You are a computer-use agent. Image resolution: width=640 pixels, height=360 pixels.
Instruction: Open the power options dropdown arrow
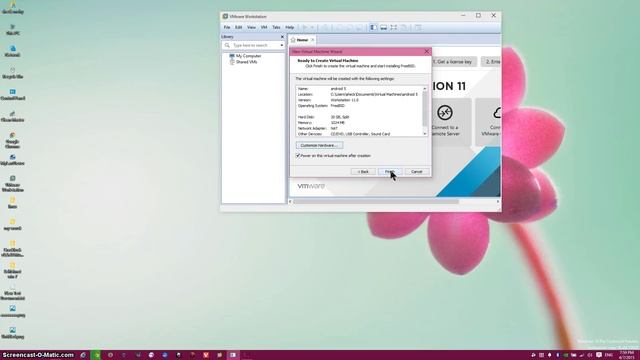312,27
